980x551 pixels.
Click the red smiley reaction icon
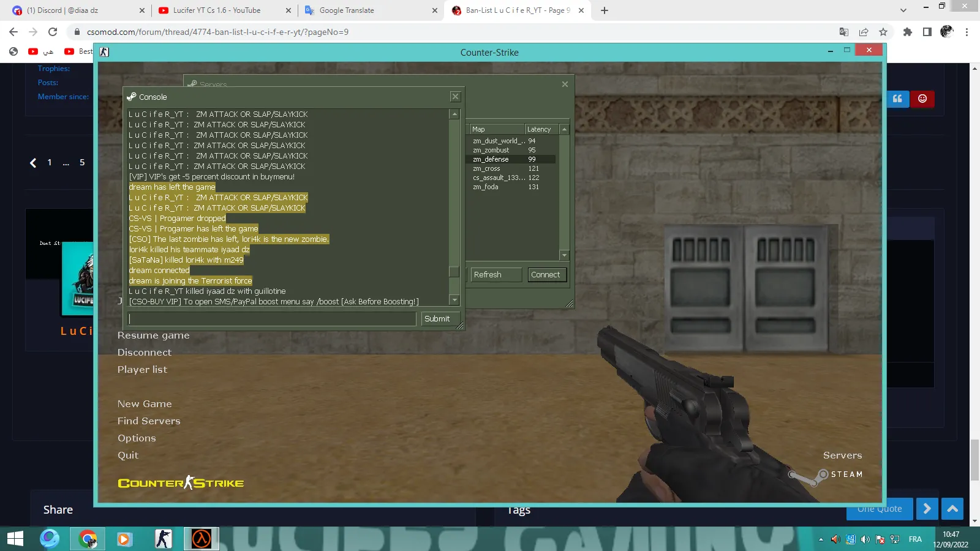(922, 99)
